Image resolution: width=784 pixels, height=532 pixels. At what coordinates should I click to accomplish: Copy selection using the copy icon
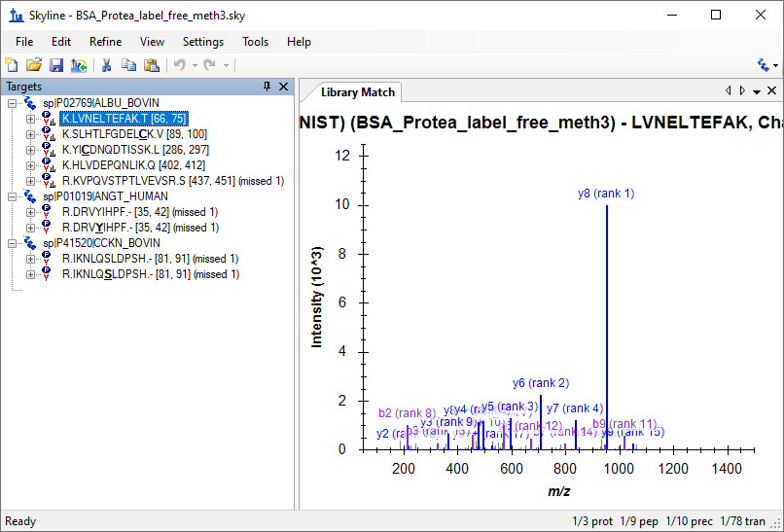tap(129, 65)
